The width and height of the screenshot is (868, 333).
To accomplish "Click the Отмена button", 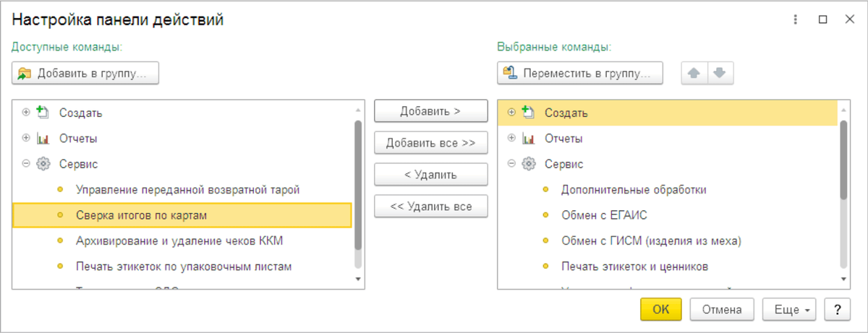I will [722, 309].
